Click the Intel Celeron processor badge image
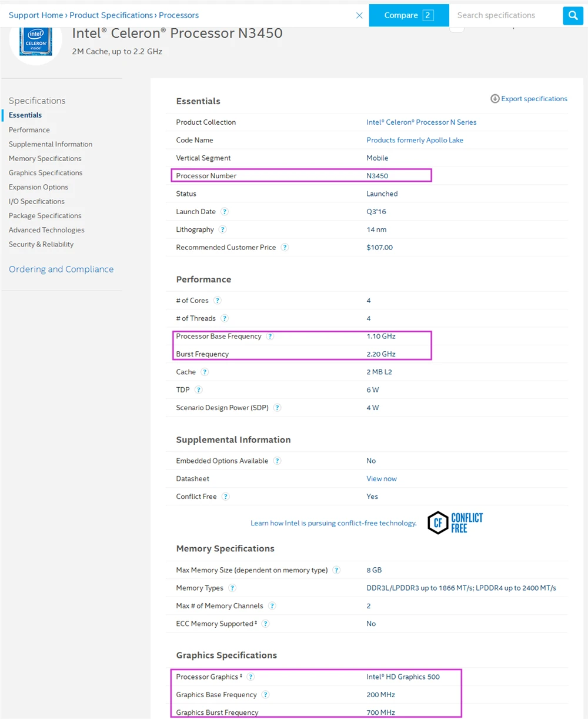 pyautogui.click(x=36, y=41)
